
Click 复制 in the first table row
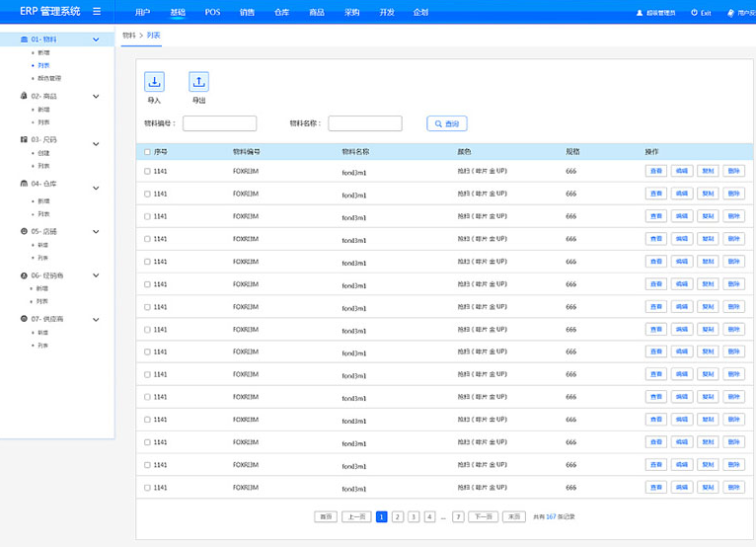click(708, 171)
